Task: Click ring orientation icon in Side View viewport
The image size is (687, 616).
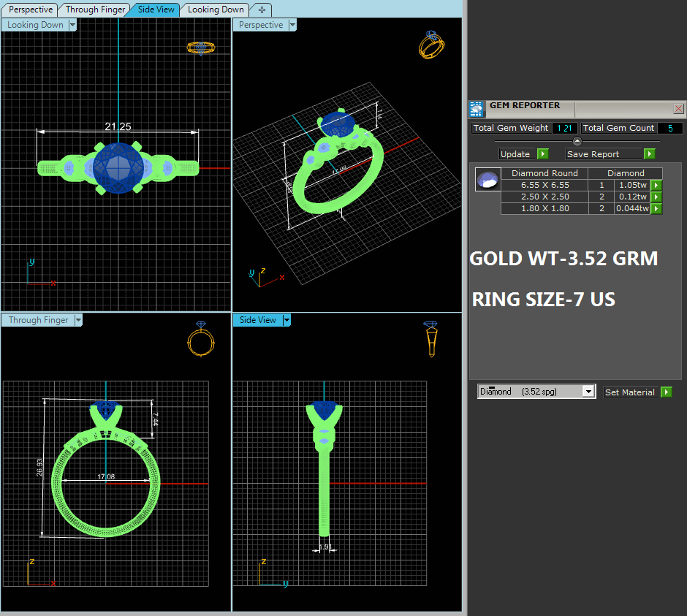Action: click(432, 338)
